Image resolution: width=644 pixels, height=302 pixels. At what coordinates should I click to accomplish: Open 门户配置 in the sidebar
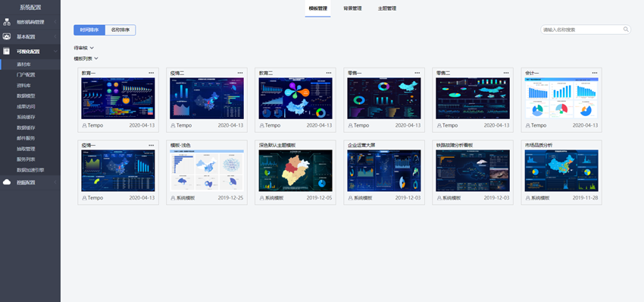[26, 75]
